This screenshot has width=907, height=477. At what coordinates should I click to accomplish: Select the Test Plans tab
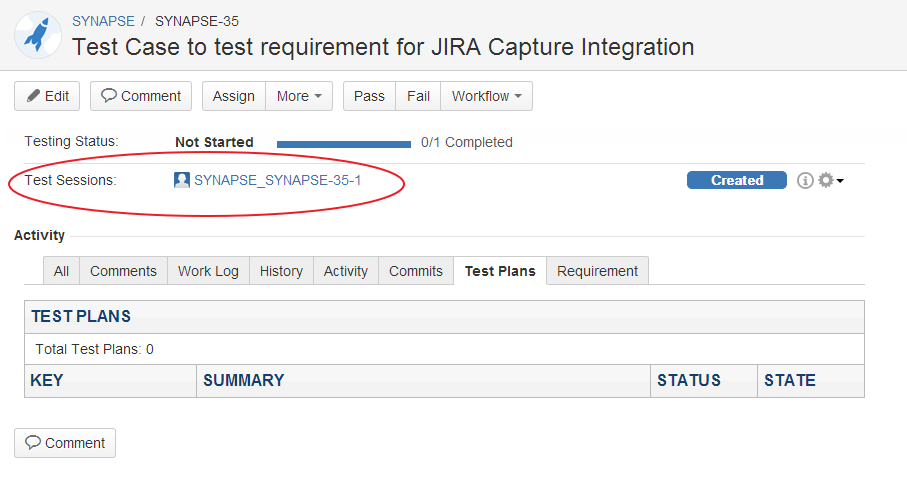500,271
